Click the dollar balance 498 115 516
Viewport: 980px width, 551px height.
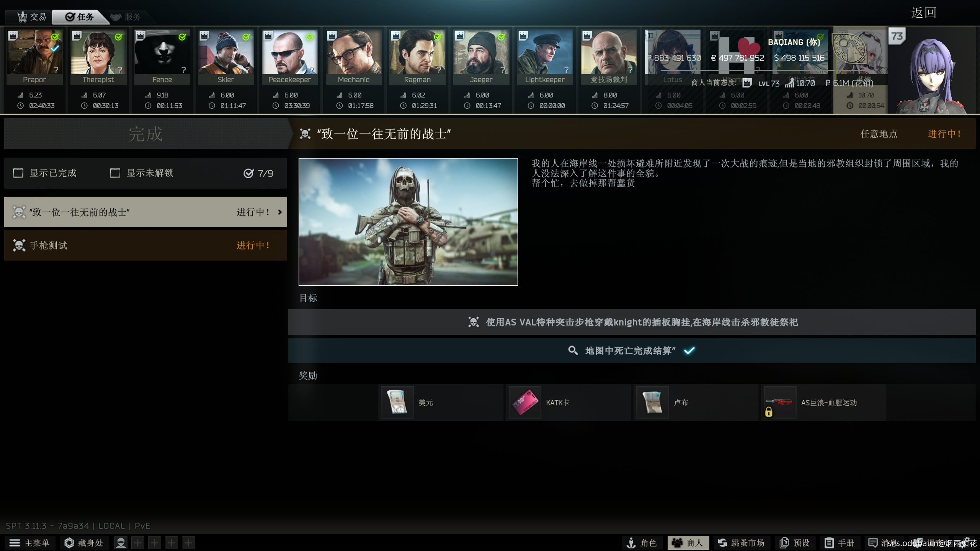[x=799, y=58]
